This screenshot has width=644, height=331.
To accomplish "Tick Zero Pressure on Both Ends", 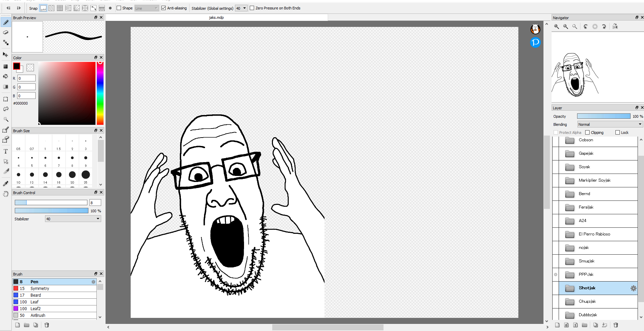I will 252,8.
